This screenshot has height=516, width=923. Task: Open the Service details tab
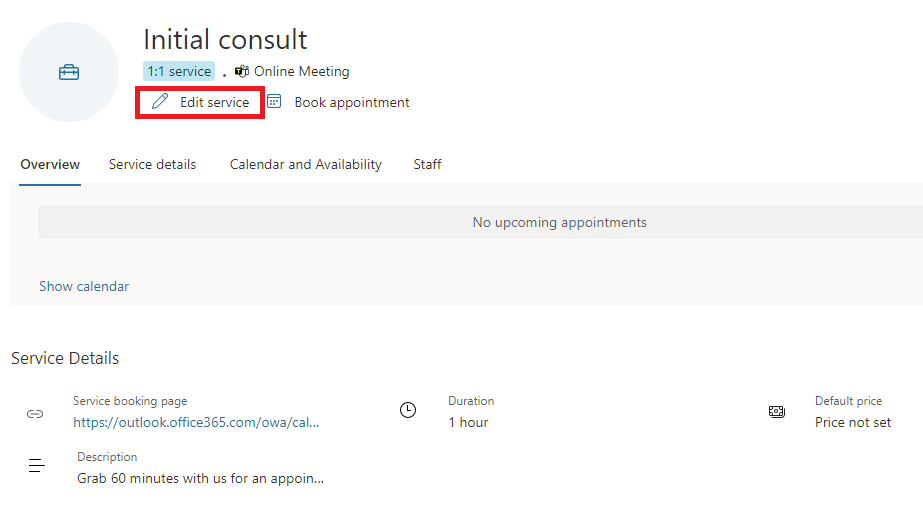pos(152,164)
